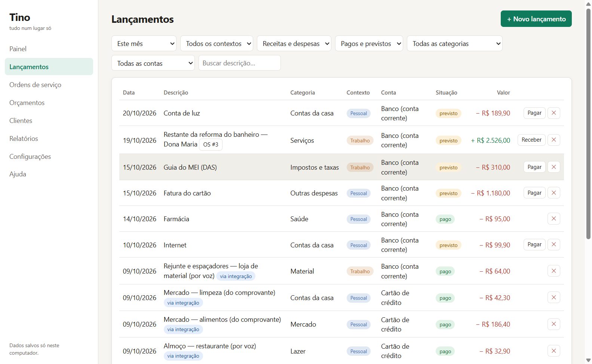Screen dimensions: 592x364
Task: Go to Painel in the sidebar
Action: coord(49,49)
